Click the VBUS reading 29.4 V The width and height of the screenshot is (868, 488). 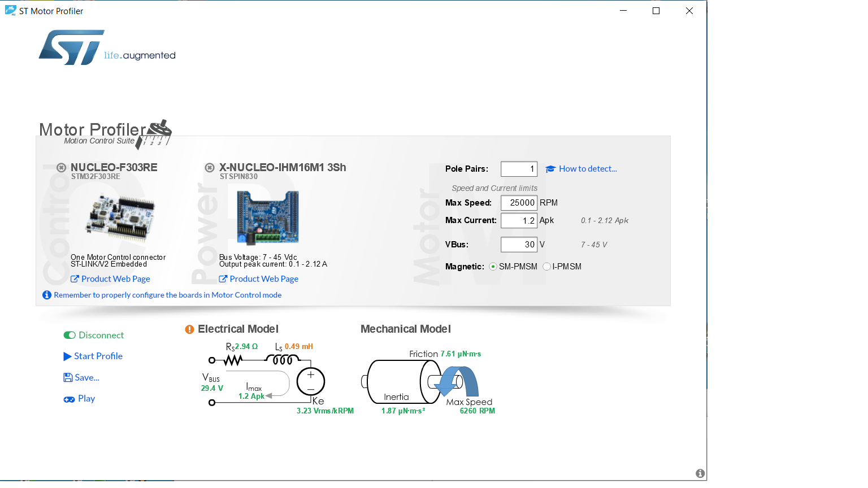point(212,388)
